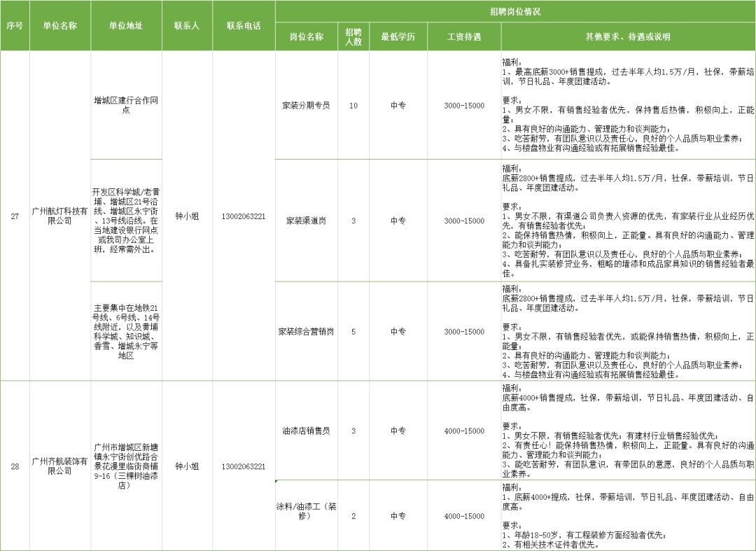Viewport: 756px width, 551px height.
Task: Click salary range 4000-15000 for 油漆店销售员
Action: pyautogui.click(x=463, y=430)
